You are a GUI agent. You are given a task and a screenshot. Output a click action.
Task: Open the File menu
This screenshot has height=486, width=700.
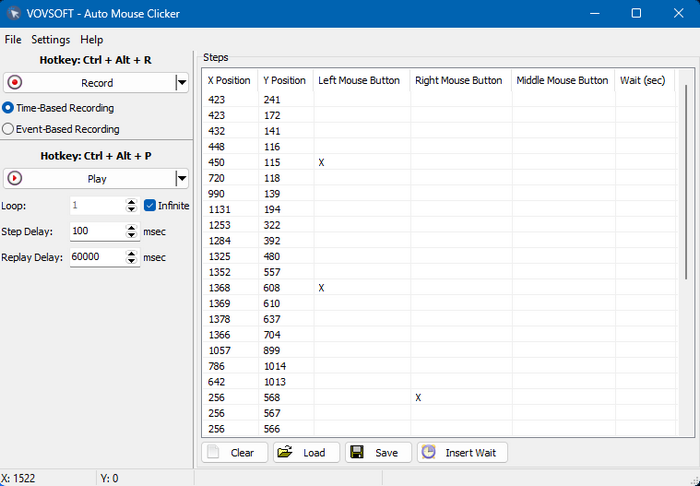pos(13,40)
